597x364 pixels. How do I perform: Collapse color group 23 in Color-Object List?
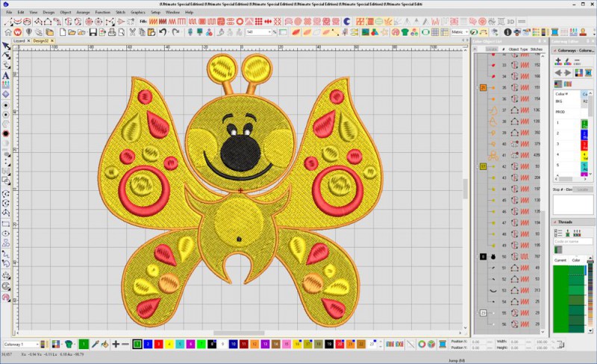tap(477, 313)
